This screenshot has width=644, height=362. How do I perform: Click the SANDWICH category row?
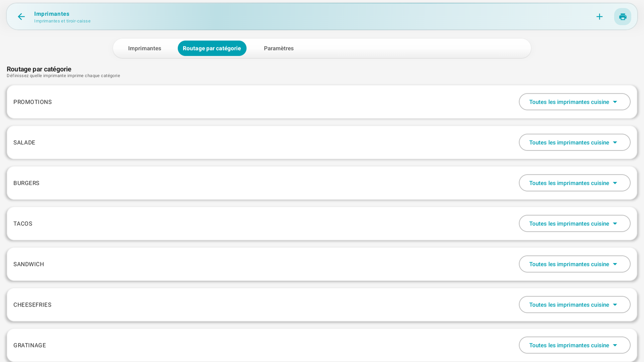click(322, 264)
